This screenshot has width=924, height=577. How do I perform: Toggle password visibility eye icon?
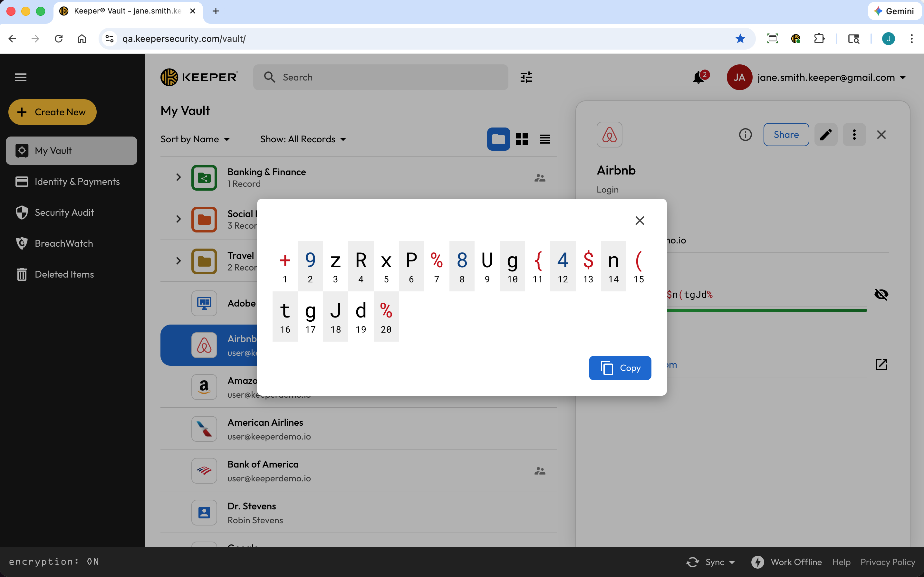tap(881, 294)
